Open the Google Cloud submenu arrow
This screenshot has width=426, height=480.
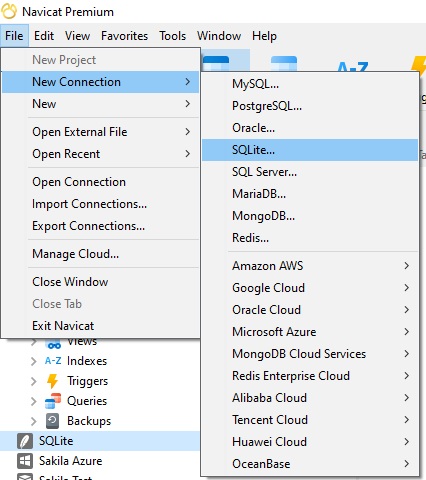coord(406,288)
